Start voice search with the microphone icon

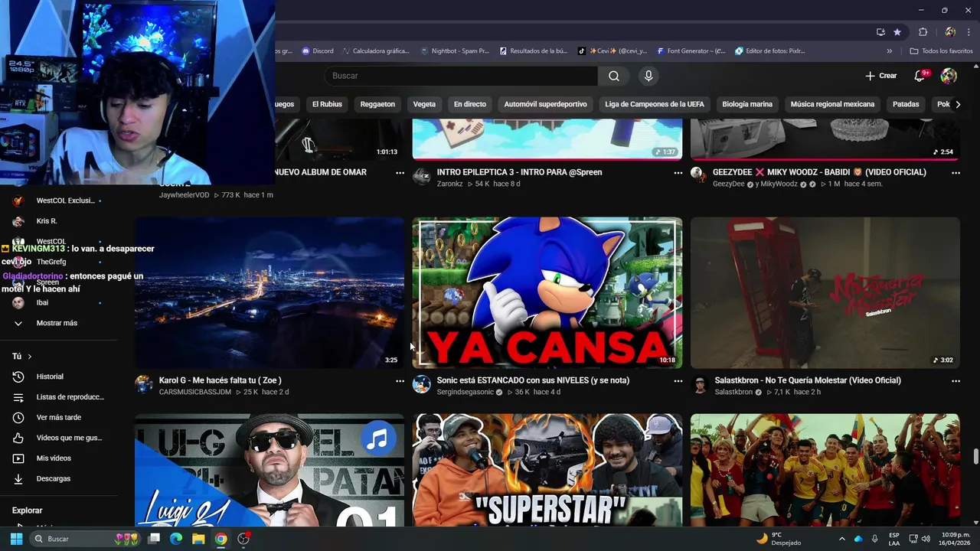pos(648,76)
